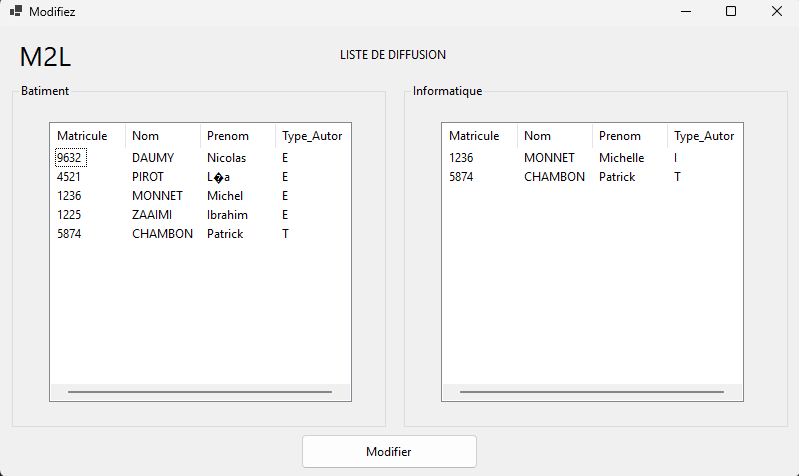Click CHAMBON in the Batiment list
Screen dimensions: 799x476
(x=162, y=234)
